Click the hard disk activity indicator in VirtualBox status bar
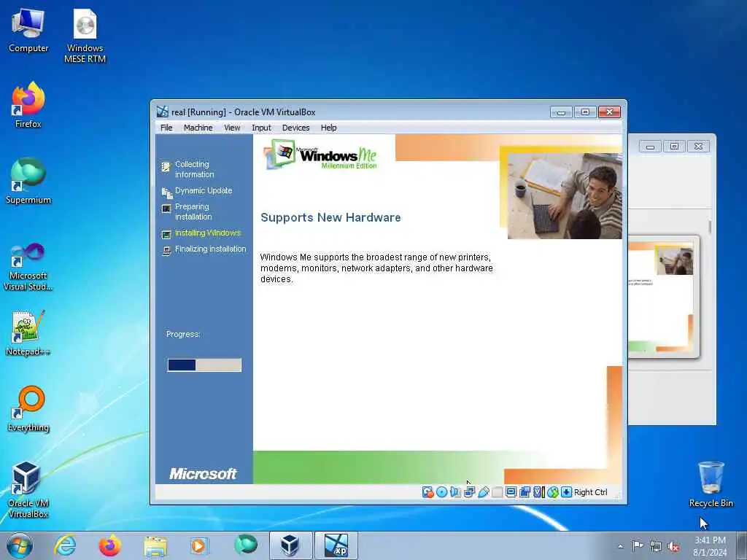This screenshot has width=747, height=560. click(427, 492)
